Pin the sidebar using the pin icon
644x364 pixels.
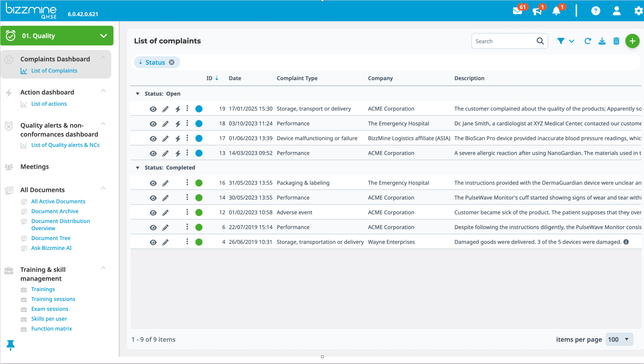(x=10, y=345)
